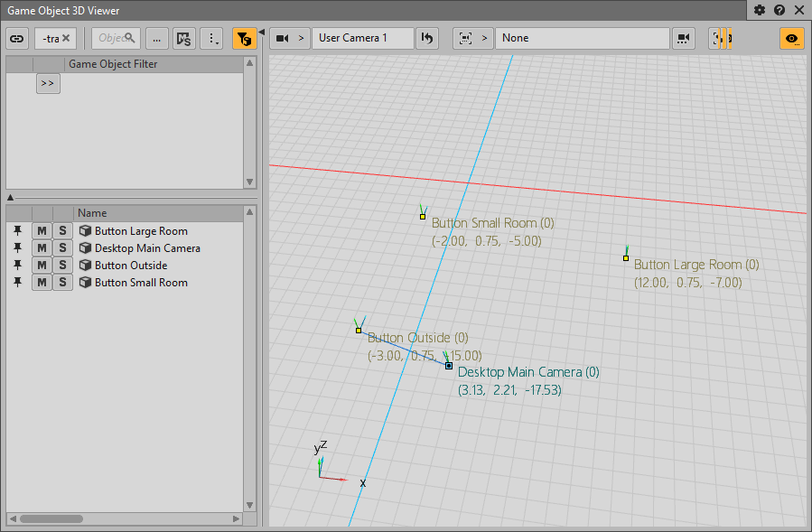This screenshot has height=532, width=812.
Task: Click the Game Object Filter column header
Action: (113, 64)
